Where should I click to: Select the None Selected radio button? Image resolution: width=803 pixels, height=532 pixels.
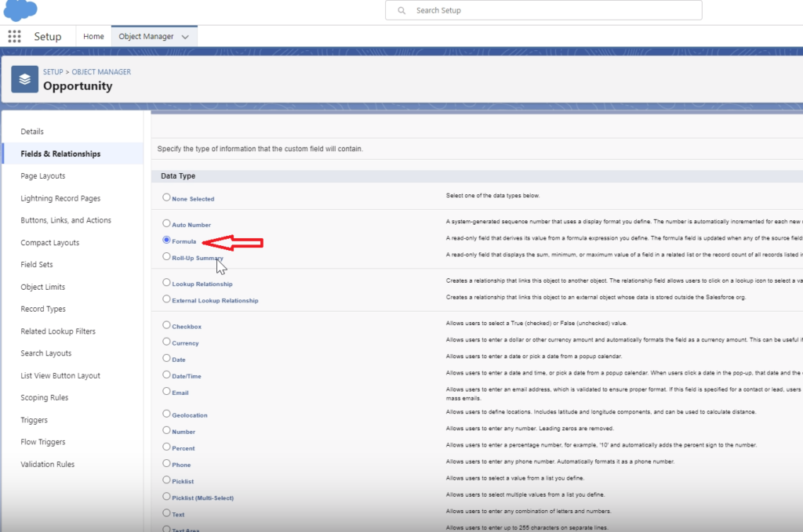[x=166, y=197]
